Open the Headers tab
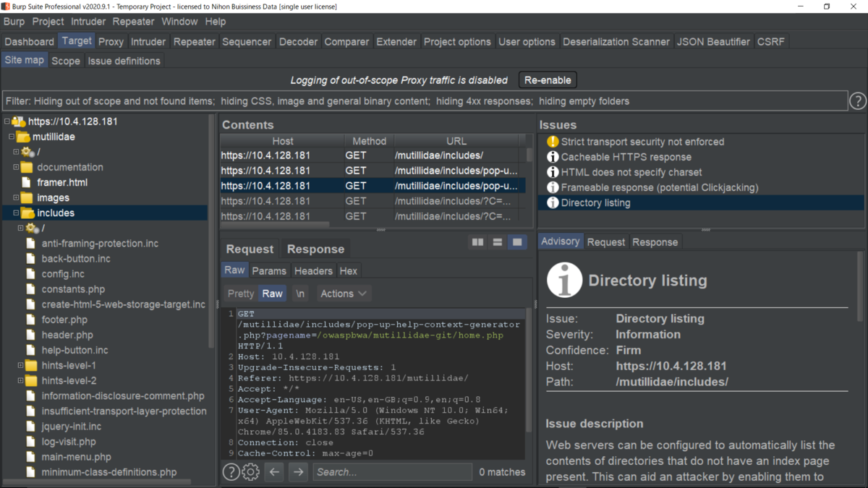 click(313, 270)
